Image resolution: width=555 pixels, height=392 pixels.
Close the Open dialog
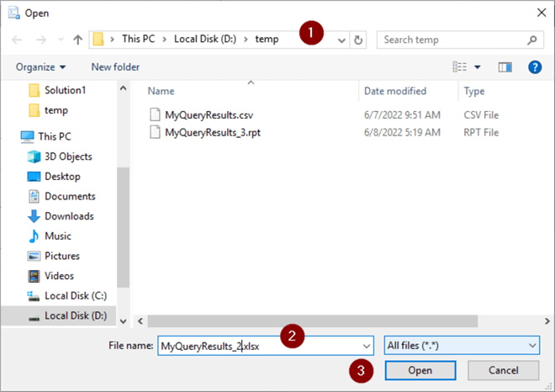(542, 13)
